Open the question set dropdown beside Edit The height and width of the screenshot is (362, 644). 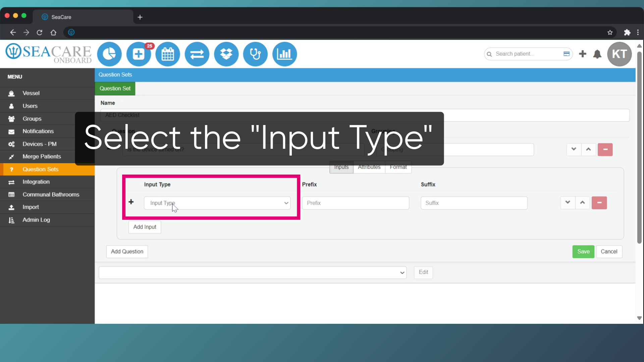[253, 273]
